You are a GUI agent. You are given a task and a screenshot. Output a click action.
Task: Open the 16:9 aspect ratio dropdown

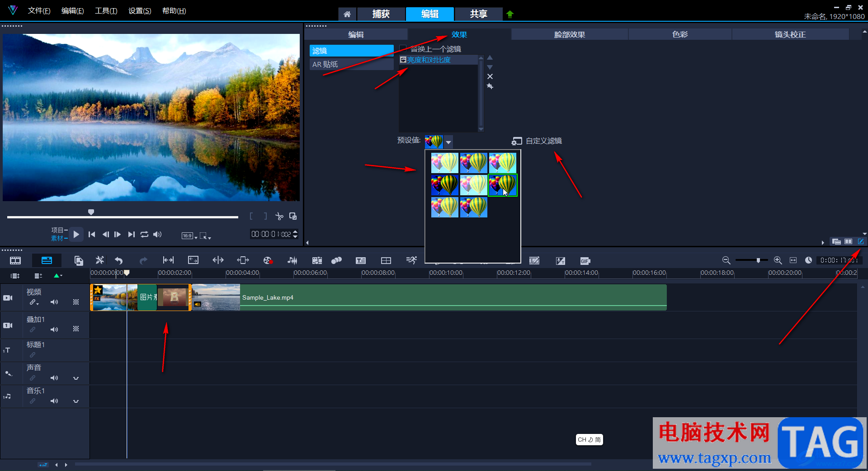(189, 235)
